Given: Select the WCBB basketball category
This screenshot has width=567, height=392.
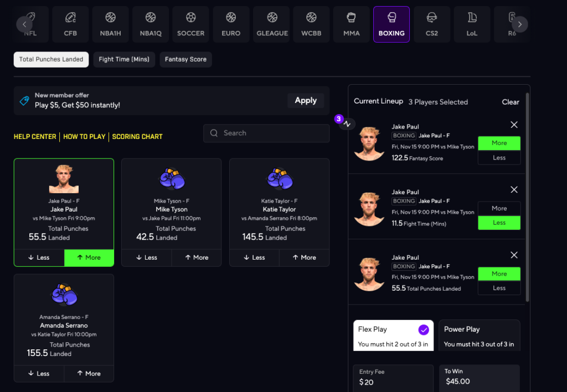Looking at the screenshot, I should pos(311,24).
